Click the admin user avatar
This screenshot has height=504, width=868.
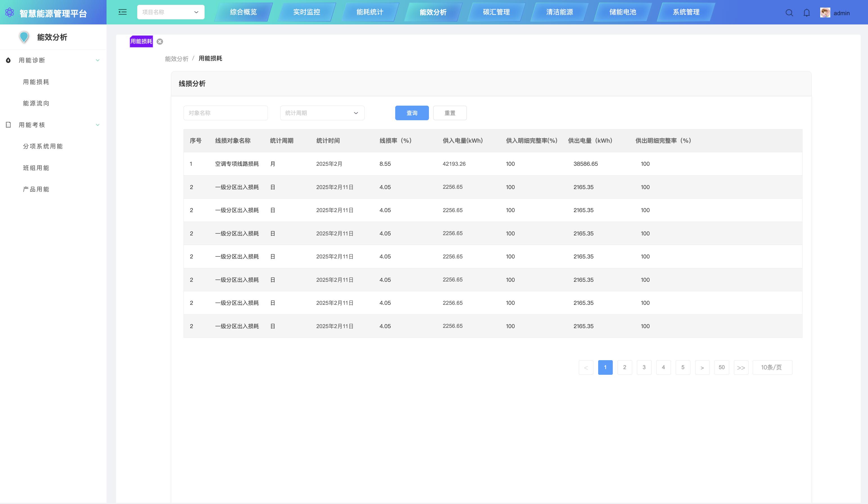coord(825,13)
